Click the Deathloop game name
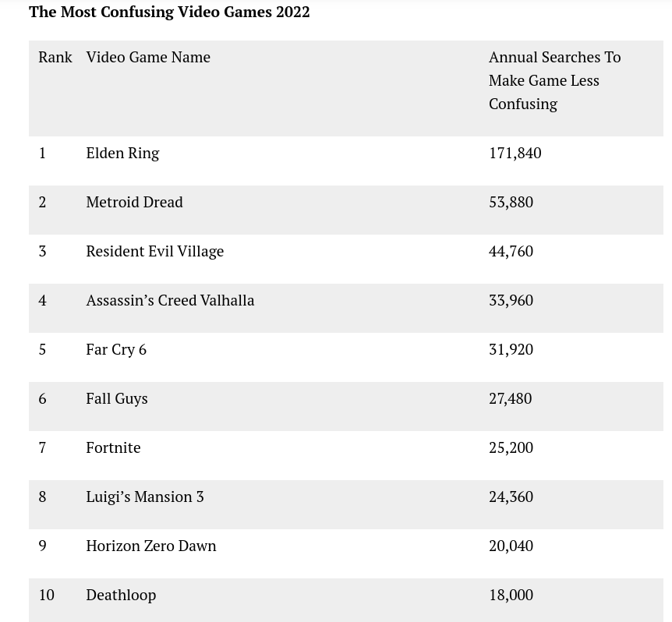The height and width of the screenshot is (622, 672). pyautogui.click(x=121, y=595)
